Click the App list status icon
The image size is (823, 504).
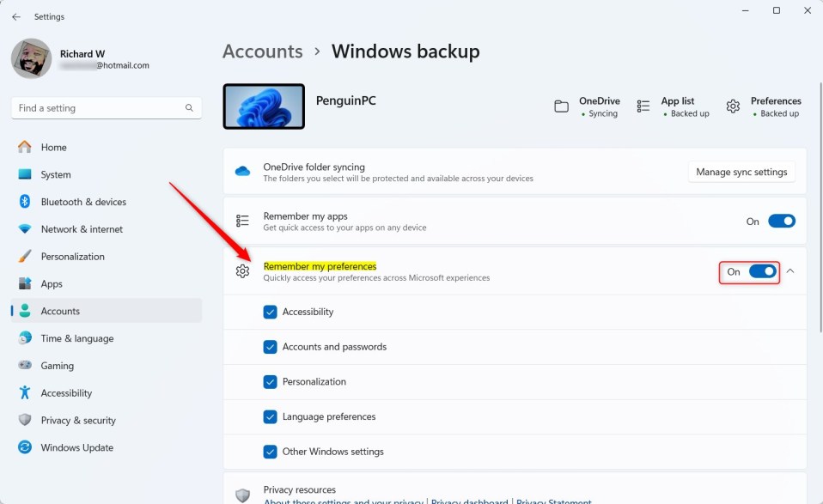point(643,106)
